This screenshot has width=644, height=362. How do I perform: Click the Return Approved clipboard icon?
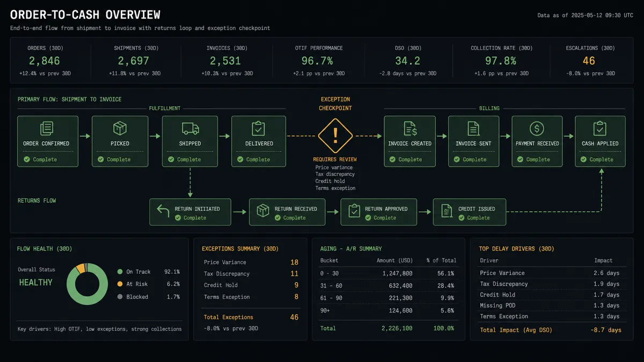(x=354, y=211)
